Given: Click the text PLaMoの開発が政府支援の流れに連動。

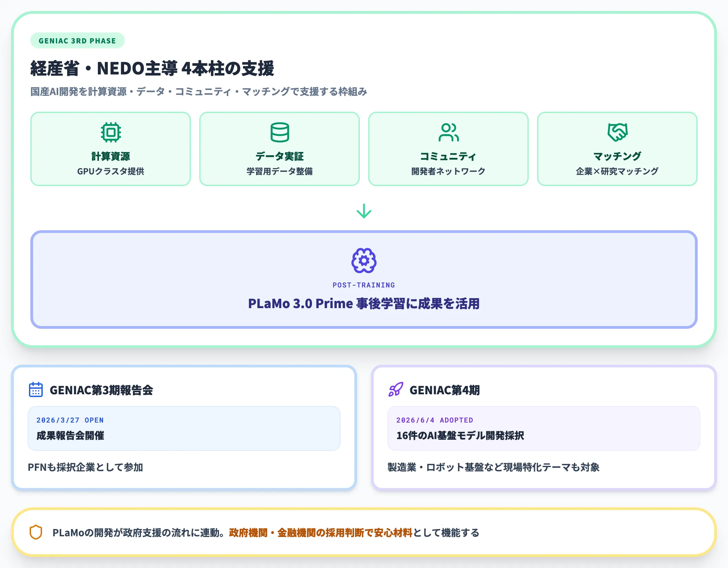Looking at the screenshot, I should tap(139, 533).
